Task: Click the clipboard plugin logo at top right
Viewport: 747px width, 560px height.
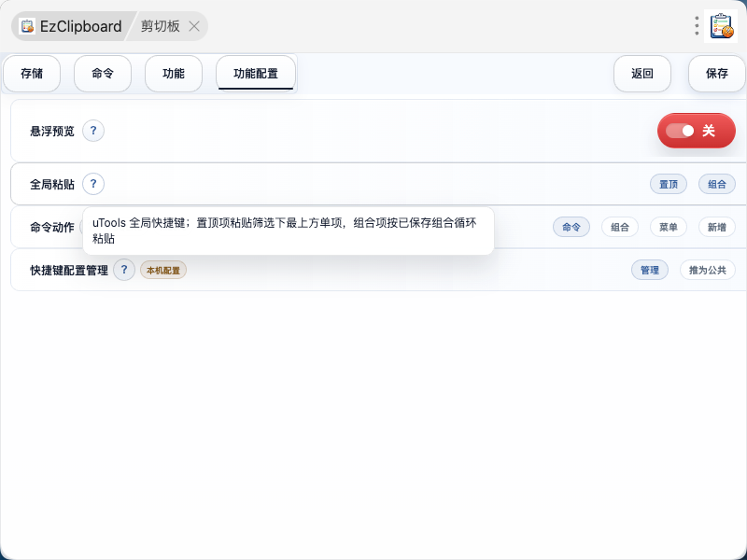Action: pos(721,26)
